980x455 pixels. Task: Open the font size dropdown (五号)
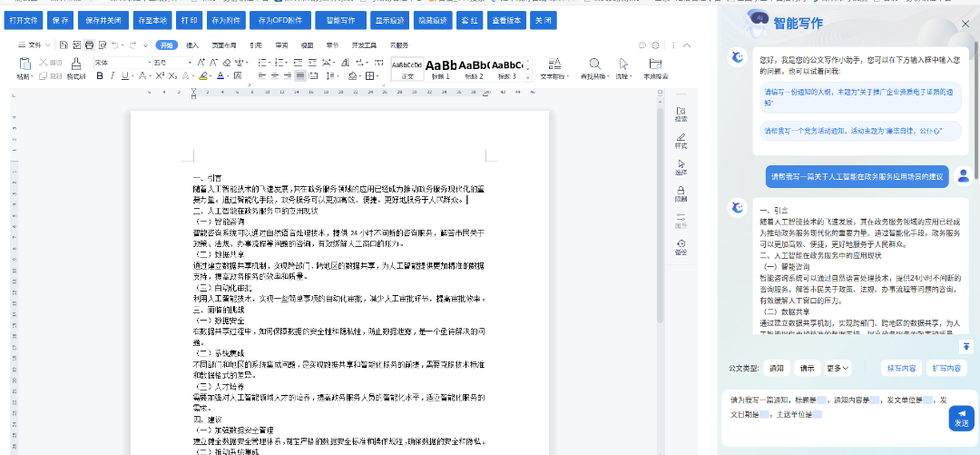click(x=190, y=63)
